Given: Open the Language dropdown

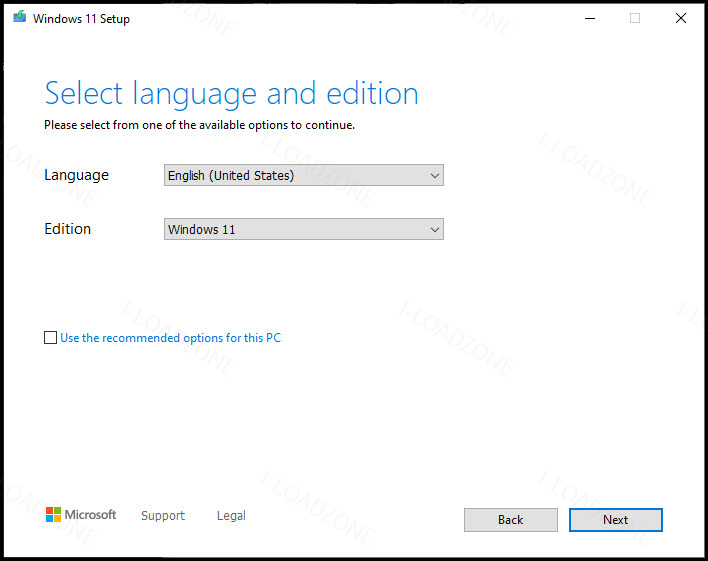Looking at the screenshot, I should click(304, 175).
